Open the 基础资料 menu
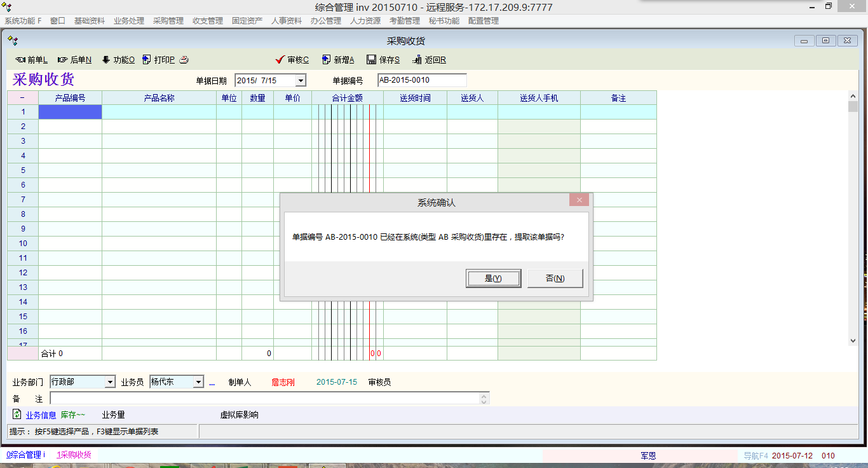 tap(89, 21)
